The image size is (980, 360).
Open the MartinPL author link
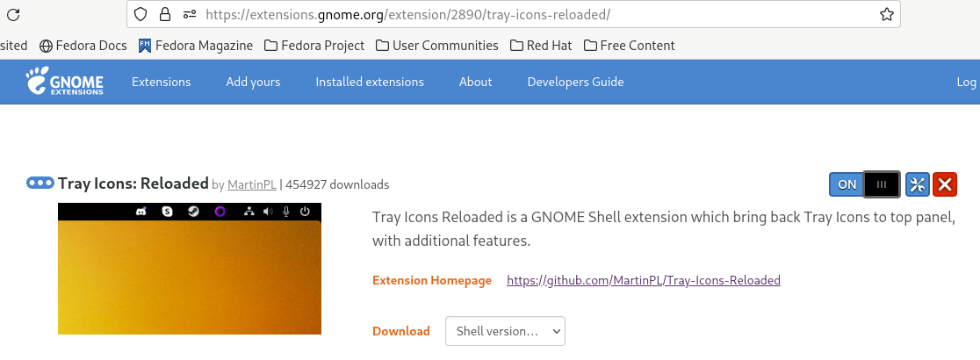tap(252, 185)
